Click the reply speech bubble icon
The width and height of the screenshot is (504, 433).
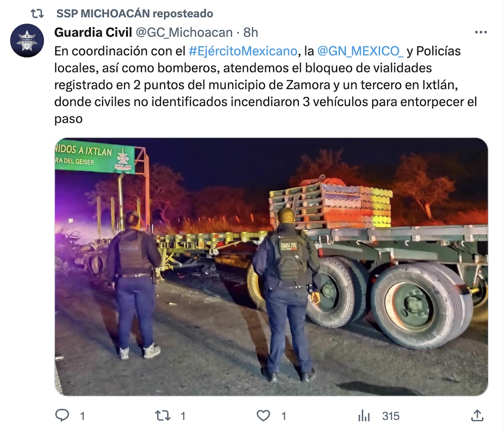tap(62, 415)
